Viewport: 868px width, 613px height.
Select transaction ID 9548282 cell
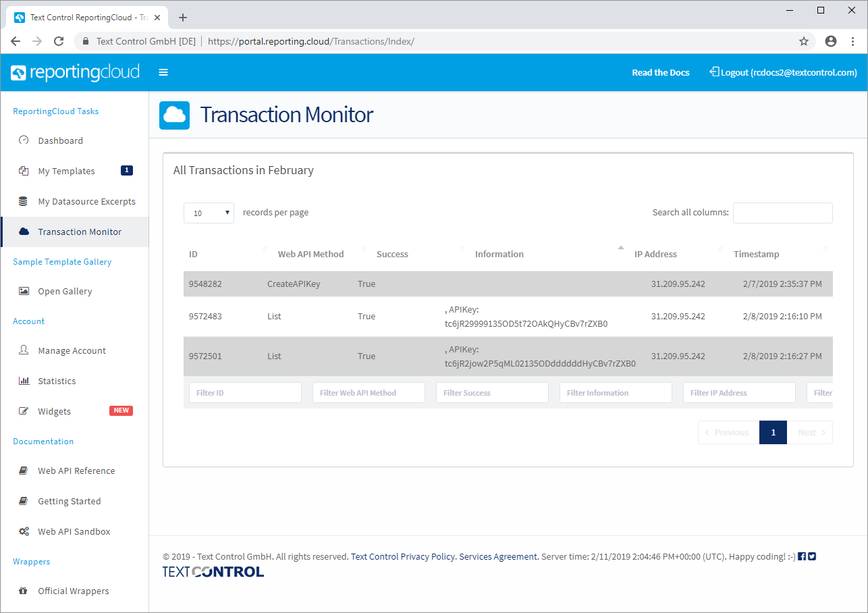pyautogui.click(x=205, y=284)
